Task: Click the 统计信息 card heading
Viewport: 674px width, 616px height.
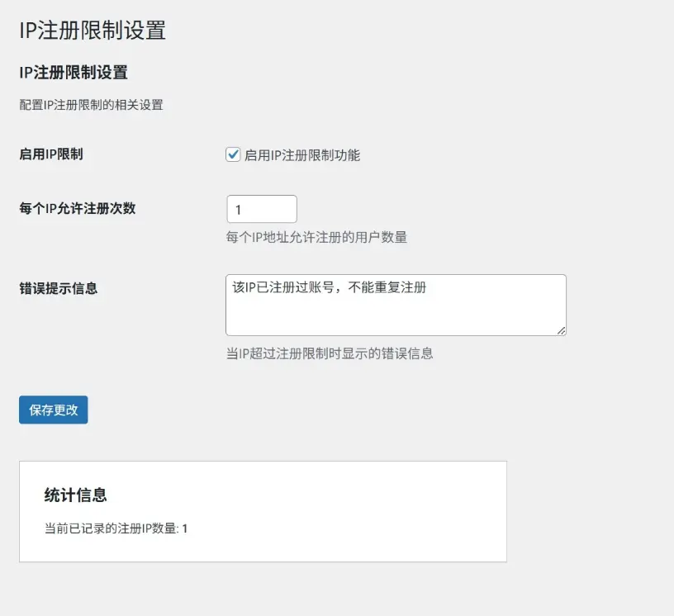Action: pos(75,495)
